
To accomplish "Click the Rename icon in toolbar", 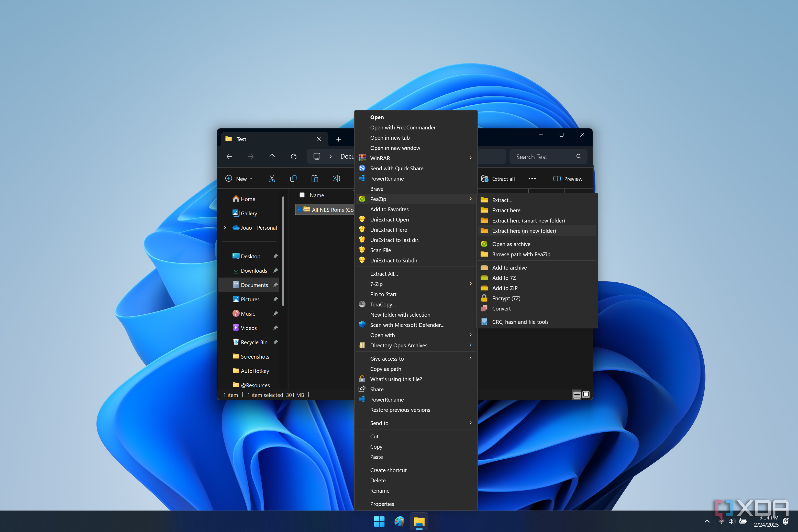I will click(336, 179).
